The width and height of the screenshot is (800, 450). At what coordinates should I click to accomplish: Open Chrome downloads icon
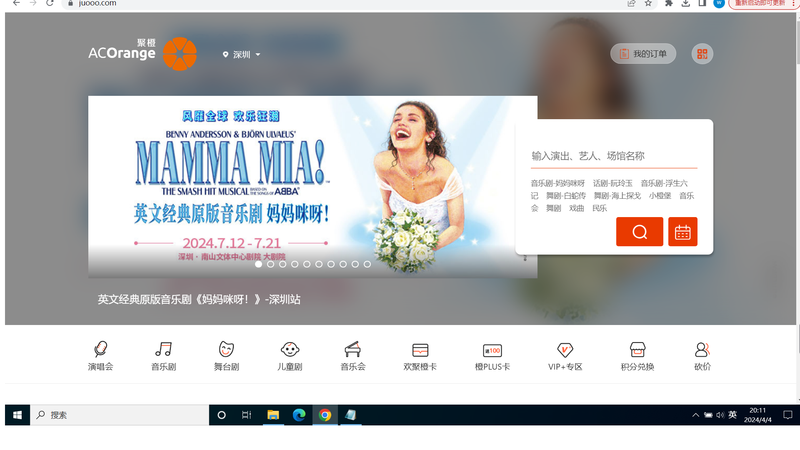[685, 3]
